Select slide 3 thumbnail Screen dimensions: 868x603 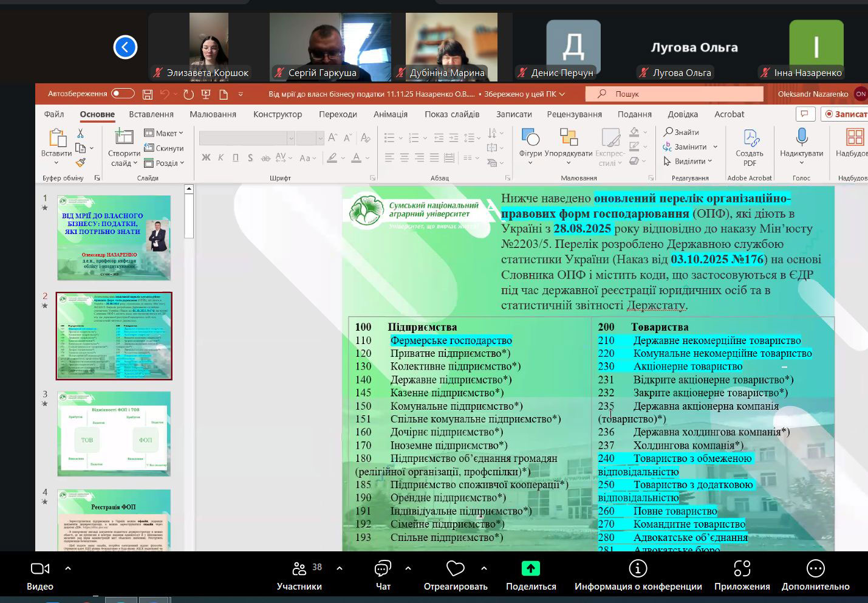pyautogui.click(x=114, y=433)
